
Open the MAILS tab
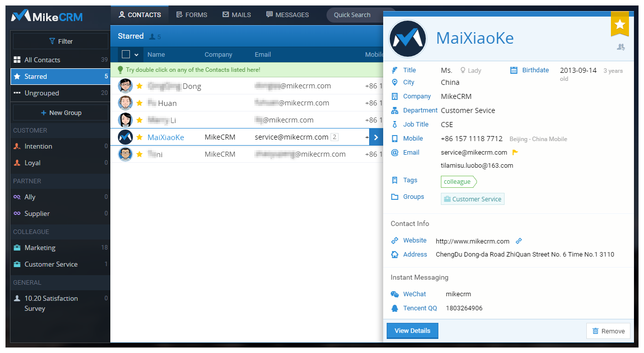point(236,15)
